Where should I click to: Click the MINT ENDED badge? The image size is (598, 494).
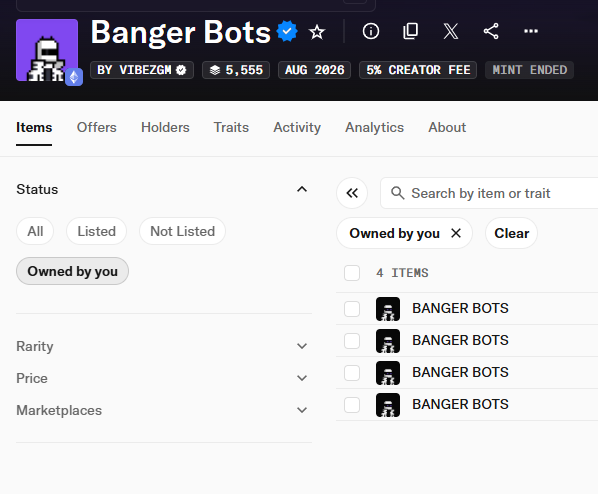(x=529, y=70)
